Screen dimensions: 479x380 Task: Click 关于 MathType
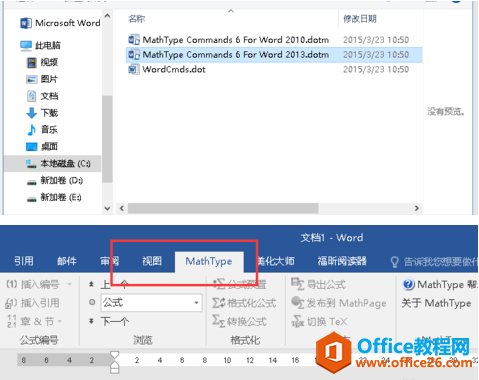point(436,303)
